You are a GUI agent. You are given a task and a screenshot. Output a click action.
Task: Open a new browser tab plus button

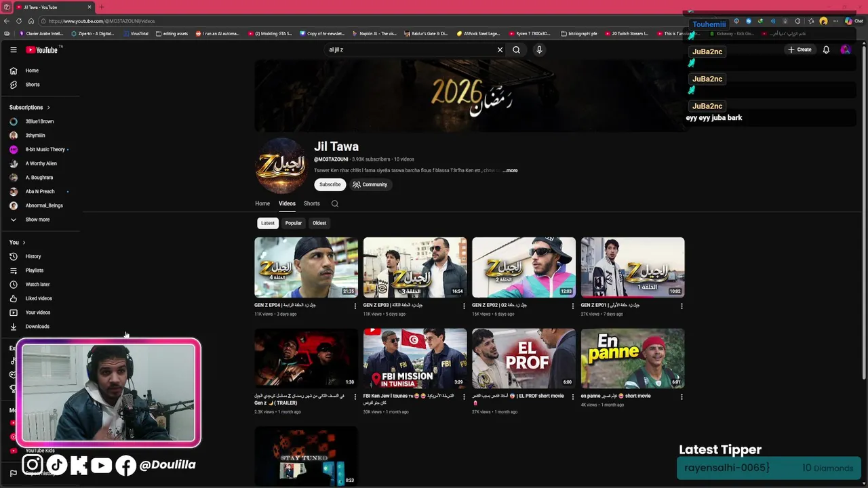click(101, 7)
